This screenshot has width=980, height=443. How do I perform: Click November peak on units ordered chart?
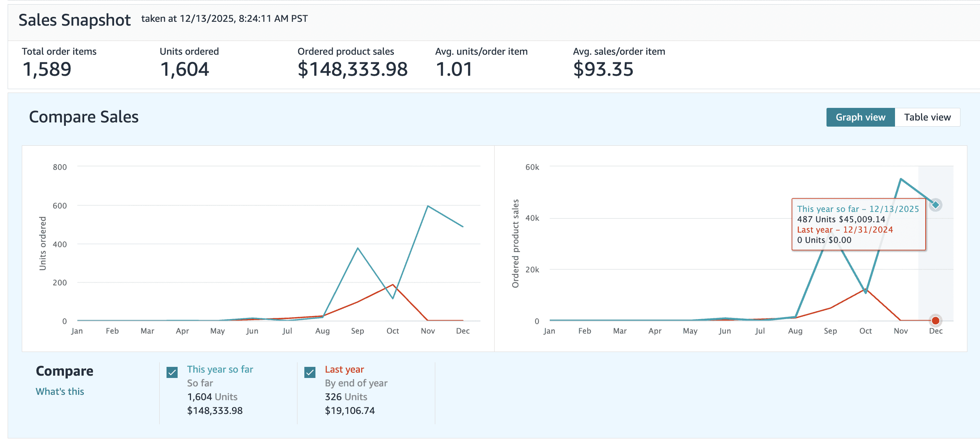click(x=428, y=206)
